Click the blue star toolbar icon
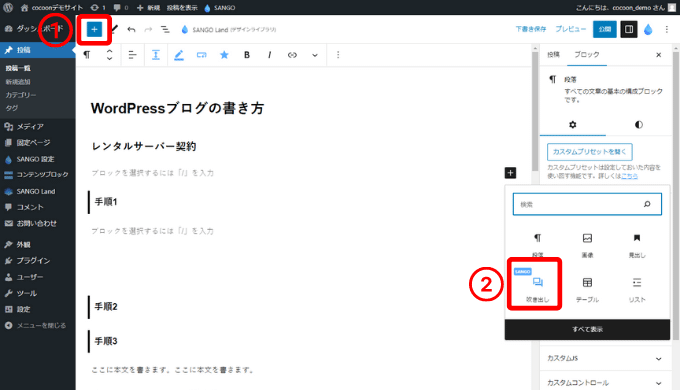 [224, 55]
